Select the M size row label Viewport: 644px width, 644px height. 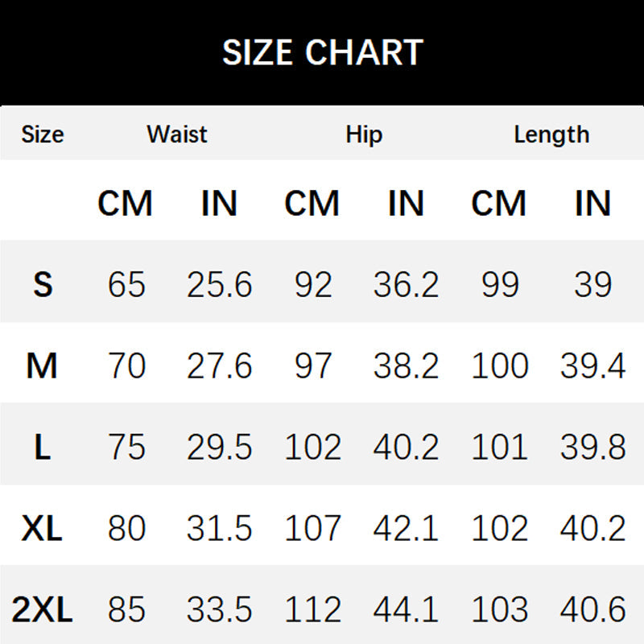pyautogui.click(x=42, y=366)
